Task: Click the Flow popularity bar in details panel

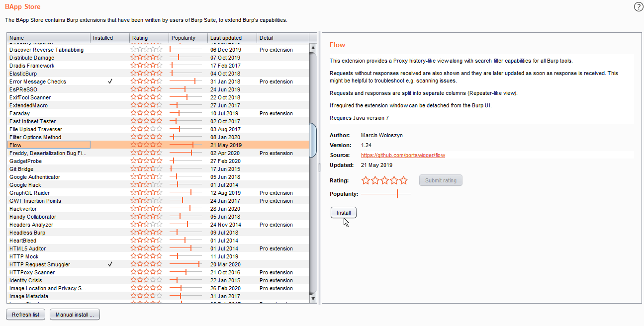Action: click(386, 194)
